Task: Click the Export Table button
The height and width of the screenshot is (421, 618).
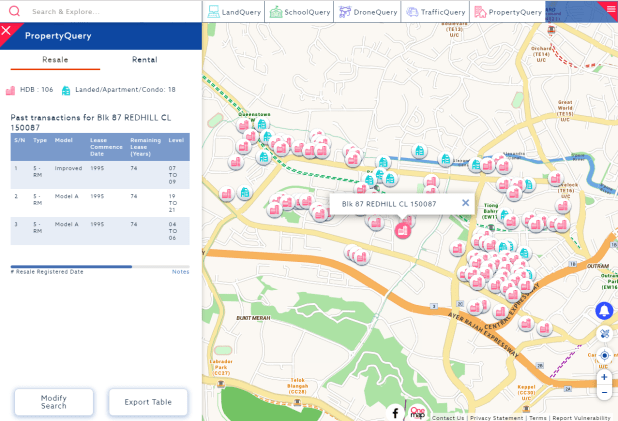Action: pos(148,402)
